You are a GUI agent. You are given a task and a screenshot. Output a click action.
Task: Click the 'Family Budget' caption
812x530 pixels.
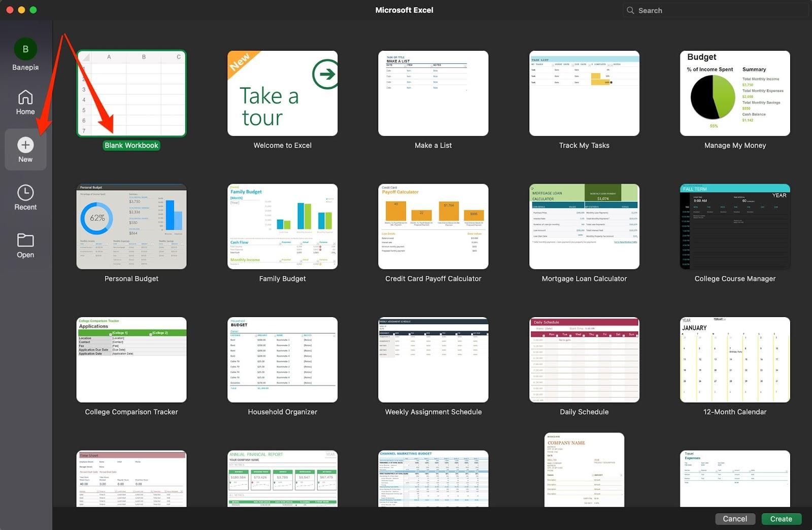click(x=283, y=279)
